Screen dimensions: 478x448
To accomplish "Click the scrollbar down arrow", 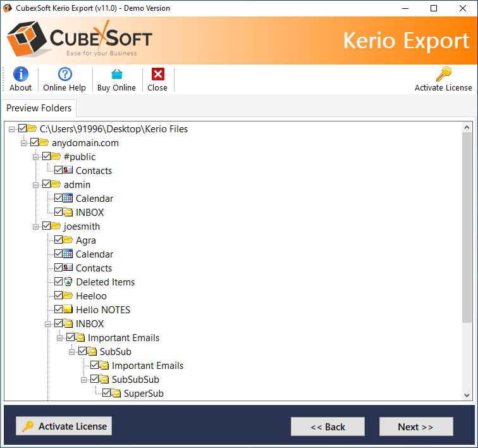I will click(x=467, y=395).
